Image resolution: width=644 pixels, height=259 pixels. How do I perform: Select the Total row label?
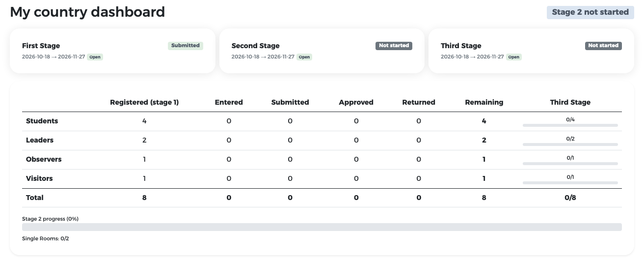[35, 198]
